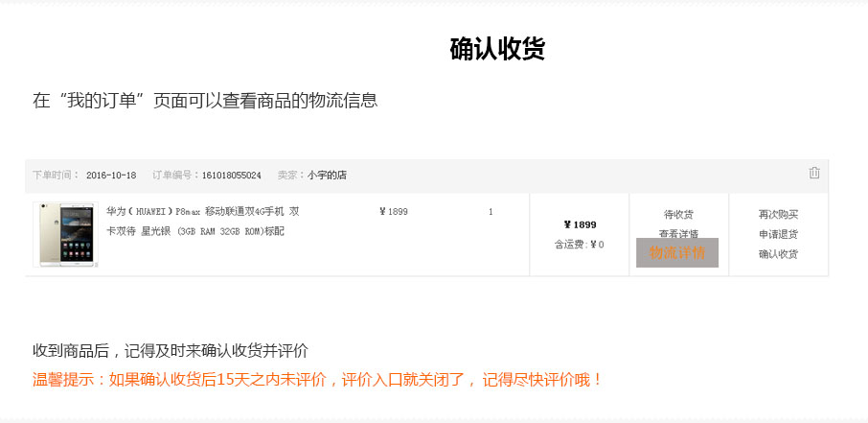Delete the order with the trash icon
868x423 pixels.
pos(813,173)
